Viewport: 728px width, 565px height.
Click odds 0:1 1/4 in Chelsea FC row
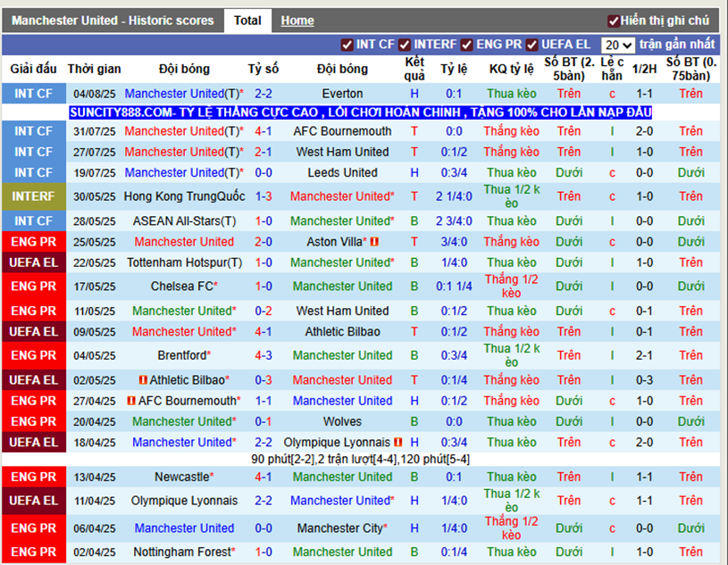pos(454,287)
